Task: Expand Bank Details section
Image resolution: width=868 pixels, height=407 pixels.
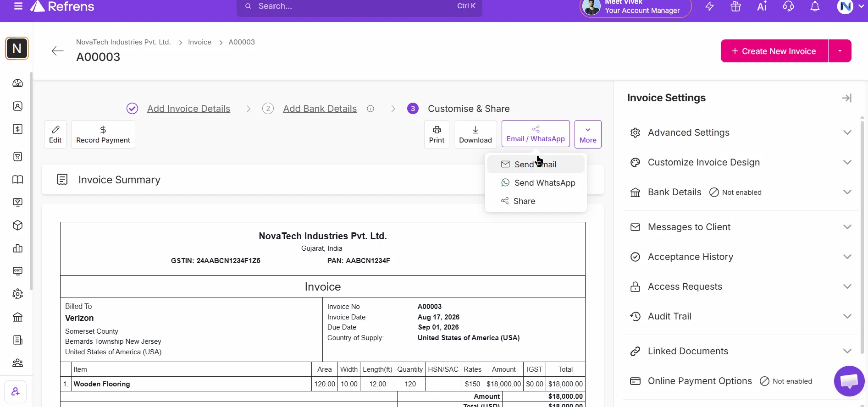Action: [x=741, y=192]
